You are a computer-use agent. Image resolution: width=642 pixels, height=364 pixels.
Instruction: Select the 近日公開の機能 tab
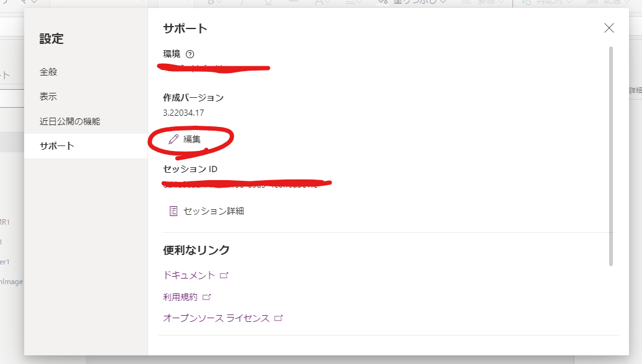pyautogui.click(x=69, y=121)
